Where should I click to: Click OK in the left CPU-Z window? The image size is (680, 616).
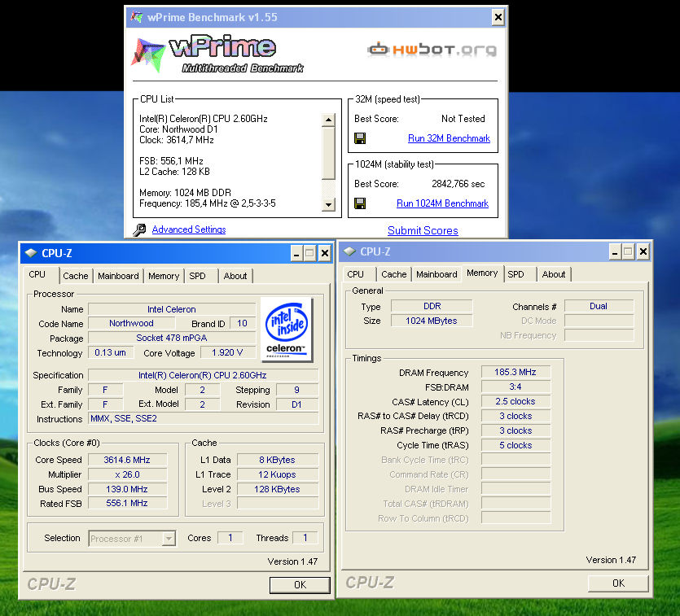(x=300, y=585)
